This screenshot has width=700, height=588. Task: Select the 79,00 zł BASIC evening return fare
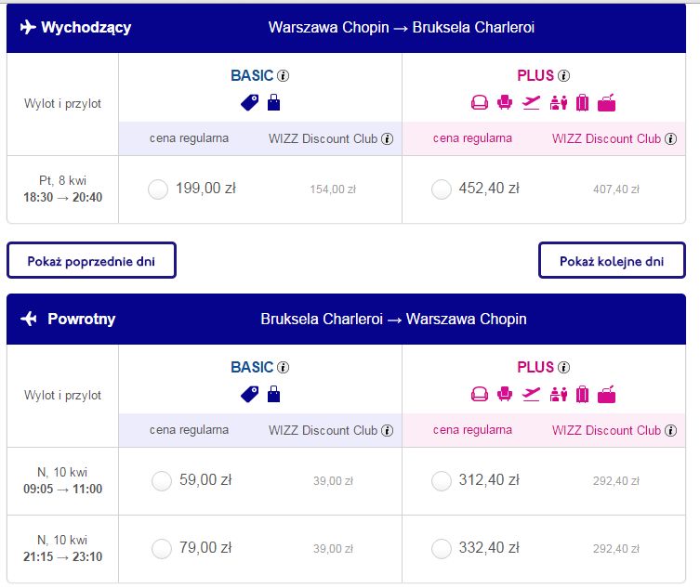coord(162,549)
